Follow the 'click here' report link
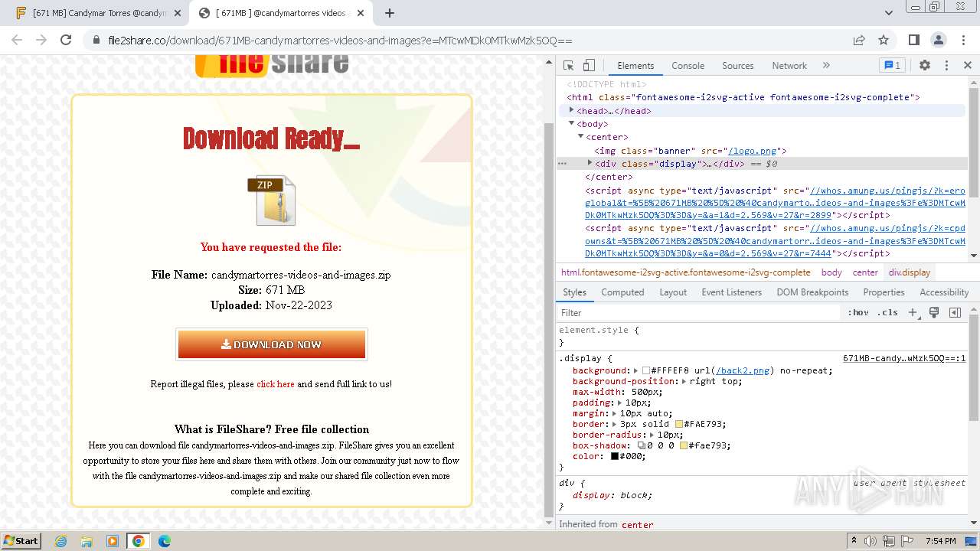This screenshot has width=980, height=551. [275, 384]
